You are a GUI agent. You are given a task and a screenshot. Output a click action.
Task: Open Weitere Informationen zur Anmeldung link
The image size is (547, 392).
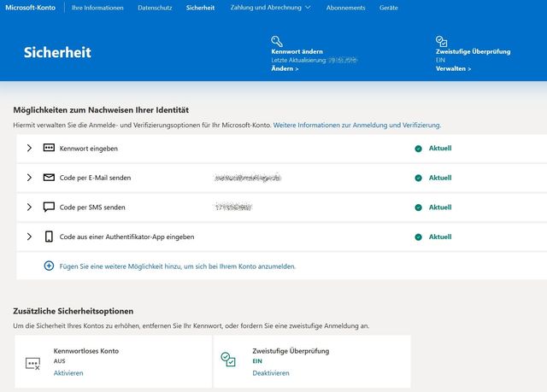click(356, 125)
